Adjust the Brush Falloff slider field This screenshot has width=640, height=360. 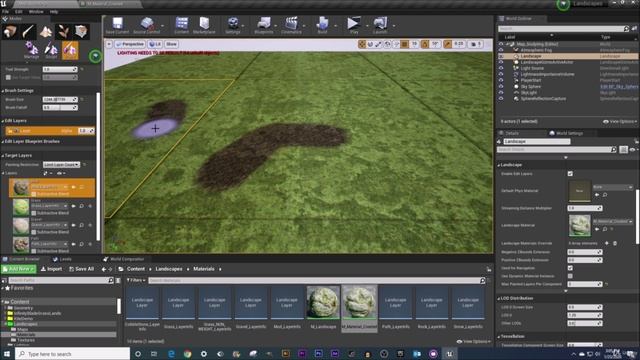click(60, 107)
